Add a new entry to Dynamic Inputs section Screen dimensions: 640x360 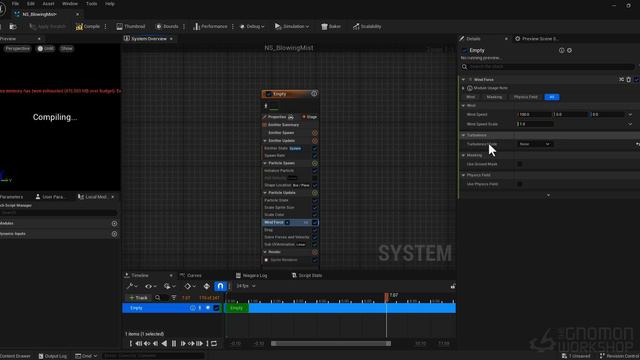tap(114, 234)
